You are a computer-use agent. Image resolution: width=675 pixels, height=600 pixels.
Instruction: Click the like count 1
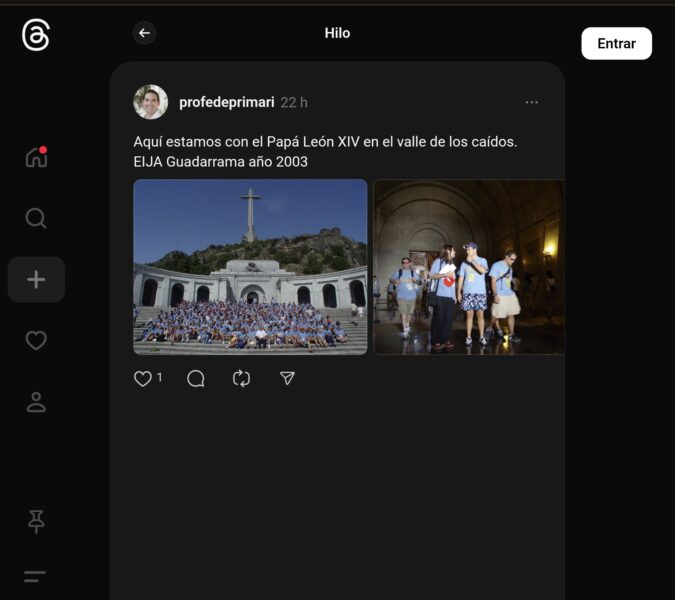(x=159, y=377)
